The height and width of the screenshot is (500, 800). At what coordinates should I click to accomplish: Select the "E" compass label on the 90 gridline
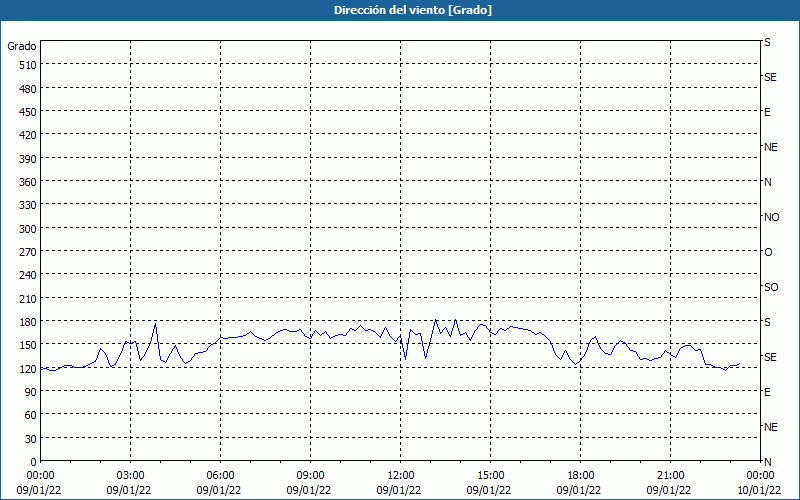(x=767, y=392)
